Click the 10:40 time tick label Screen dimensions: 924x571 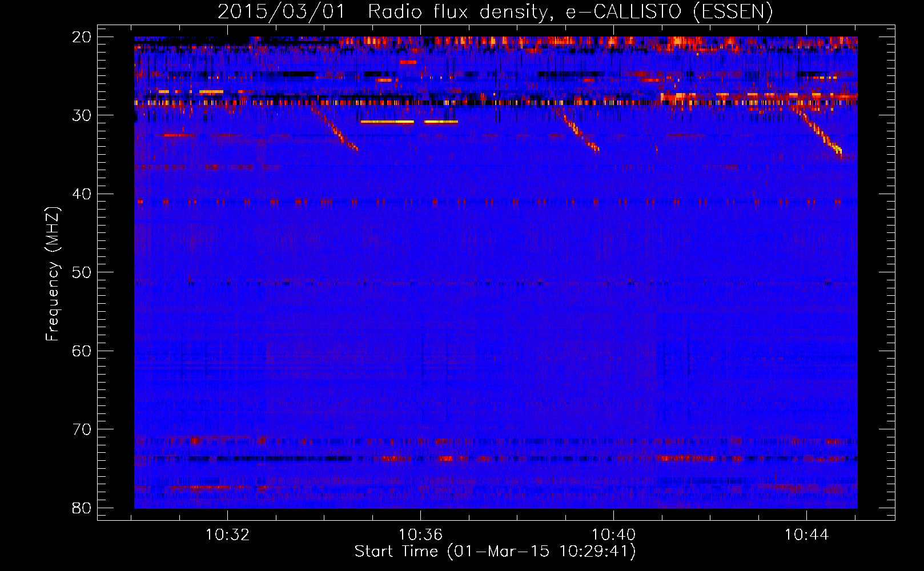(x=613, y=535)
